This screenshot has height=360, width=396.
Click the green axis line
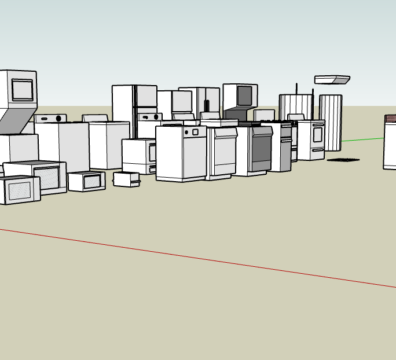click(x=363, y=140)
